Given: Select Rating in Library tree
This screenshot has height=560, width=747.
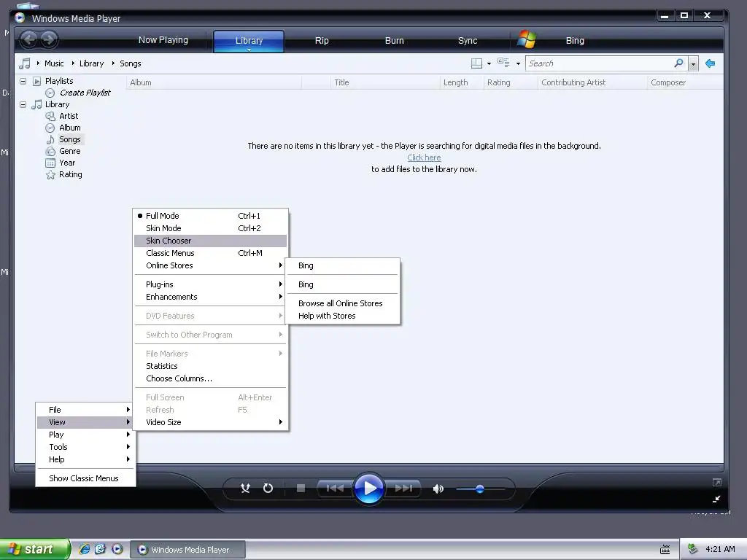Looking at the screenshot, I should pos(71,174).
